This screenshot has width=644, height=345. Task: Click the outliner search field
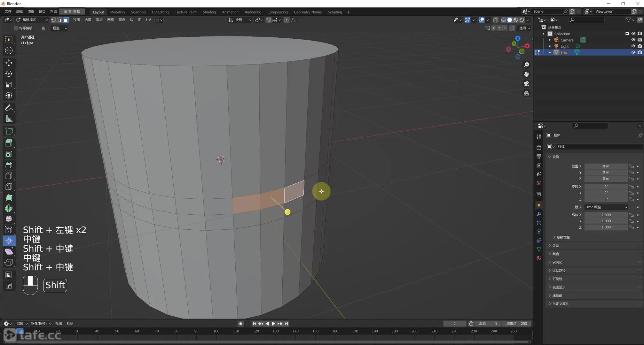coord(586,20)
